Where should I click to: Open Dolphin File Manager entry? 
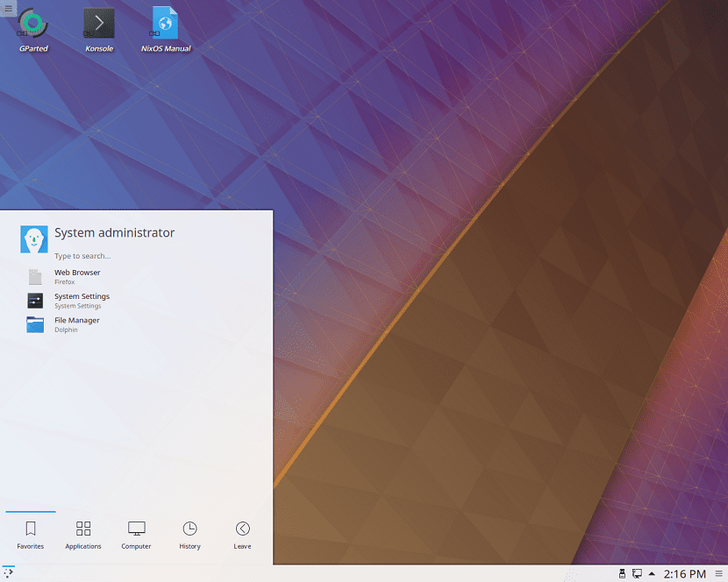pyautogui.click(x=76, y=324)
